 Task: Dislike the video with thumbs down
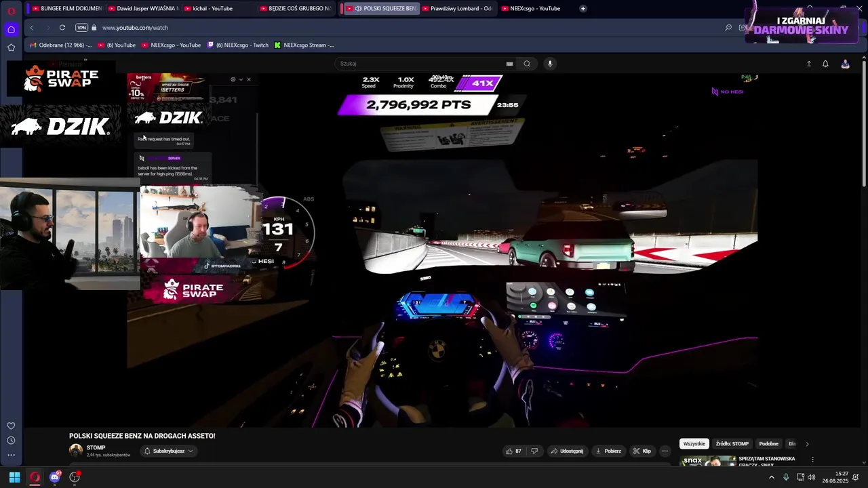[534, 451]
